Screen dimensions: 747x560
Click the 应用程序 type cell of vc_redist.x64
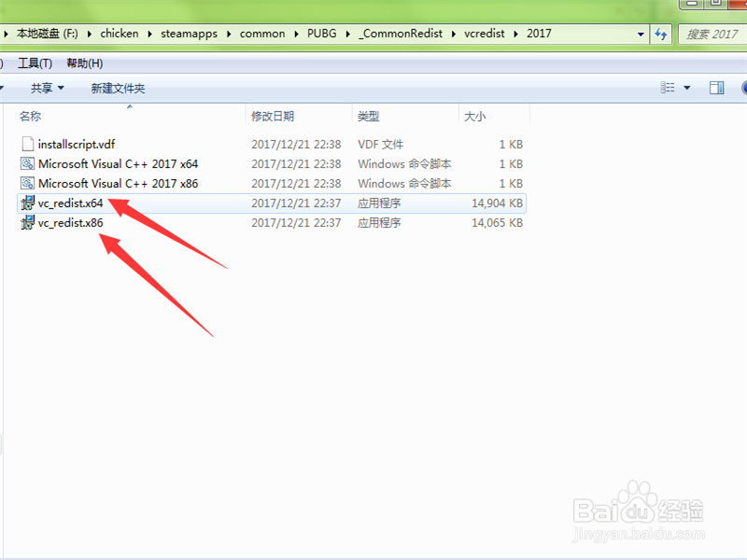(379, 203)
